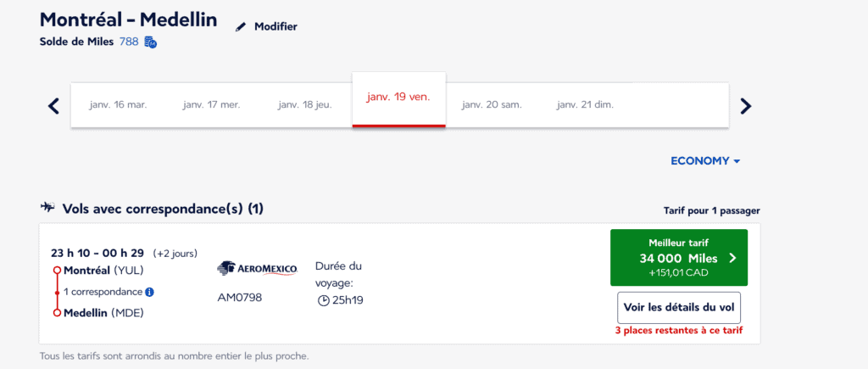This screenshot has height=369, width=868.
Task: Go to next dates with right arrow
Action: [x=746, y=106]
